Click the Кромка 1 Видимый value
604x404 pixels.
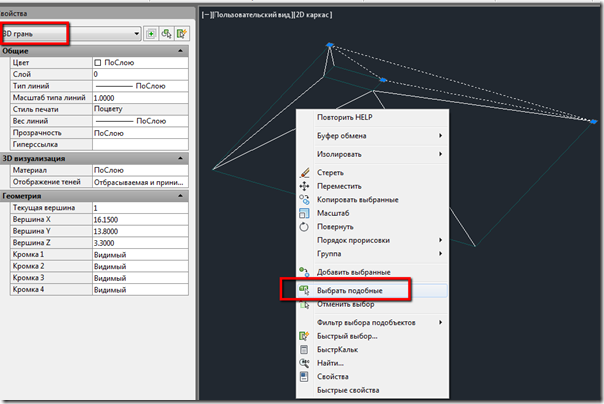(140, 255)
